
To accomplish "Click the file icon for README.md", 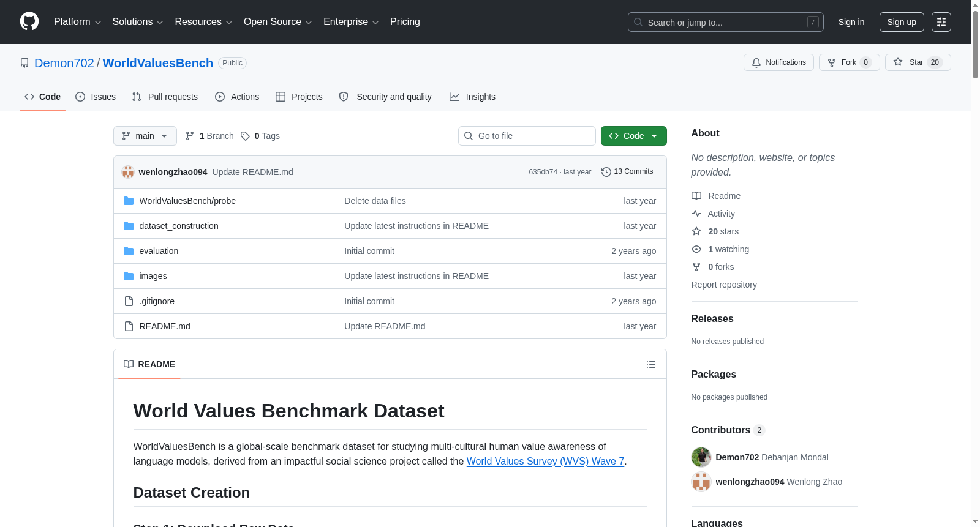I will pyautogui.click(x=129, y=326).
